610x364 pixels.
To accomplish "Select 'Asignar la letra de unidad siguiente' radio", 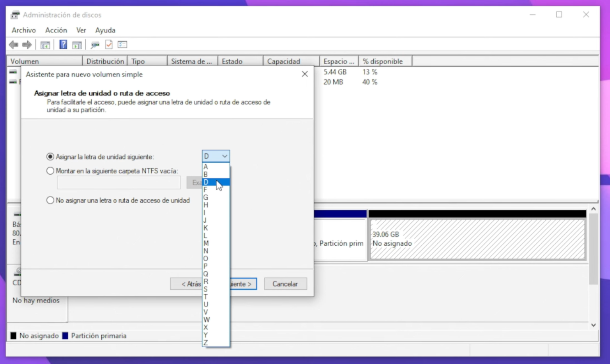I will click(50, 157).
